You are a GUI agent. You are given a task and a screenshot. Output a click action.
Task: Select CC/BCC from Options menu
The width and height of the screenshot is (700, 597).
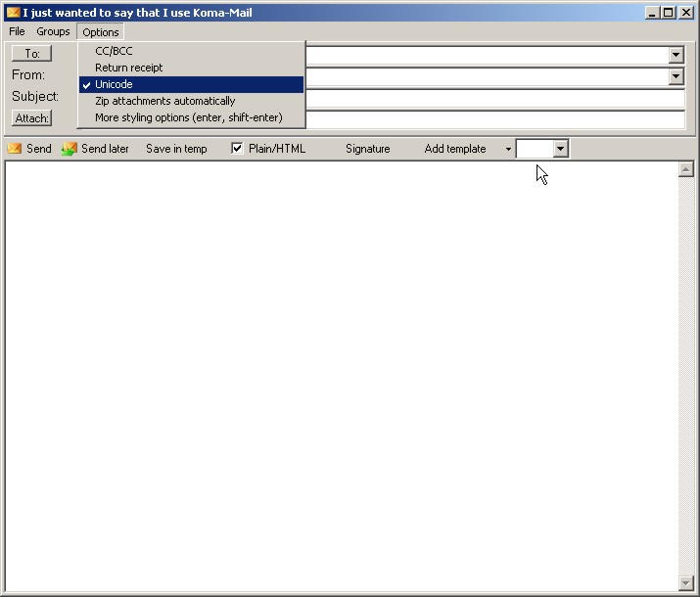(191, 51)
